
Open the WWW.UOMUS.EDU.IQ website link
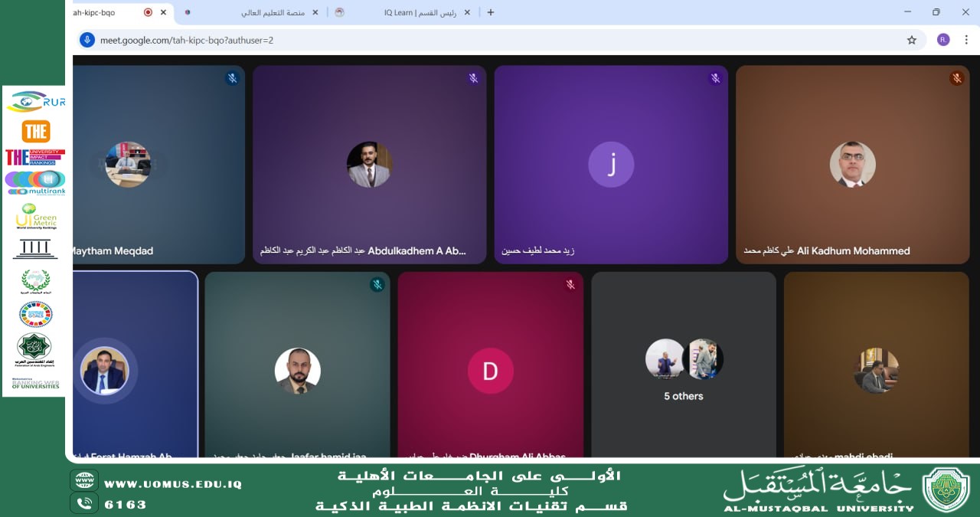tap(173, 484)
